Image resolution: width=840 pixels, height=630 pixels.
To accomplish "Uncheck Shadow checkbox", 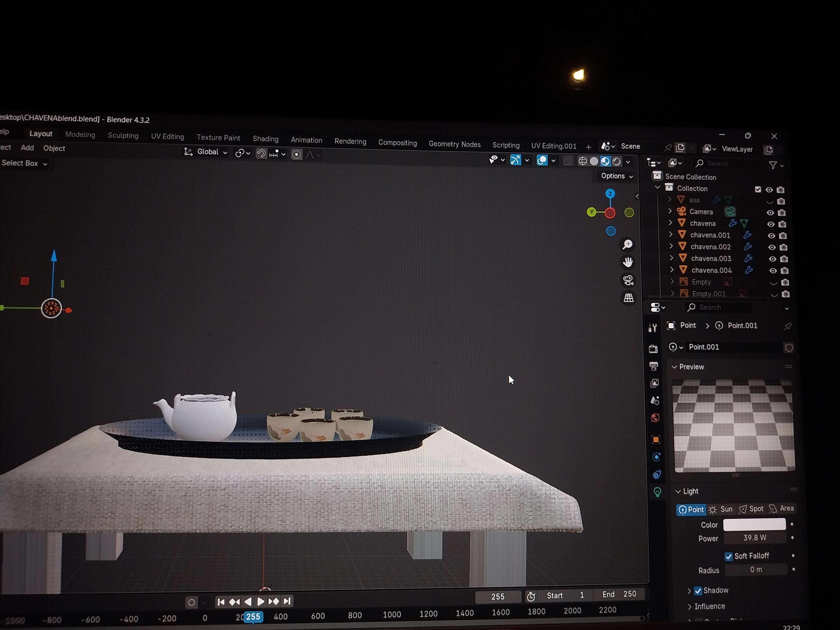I will (698, 591).
